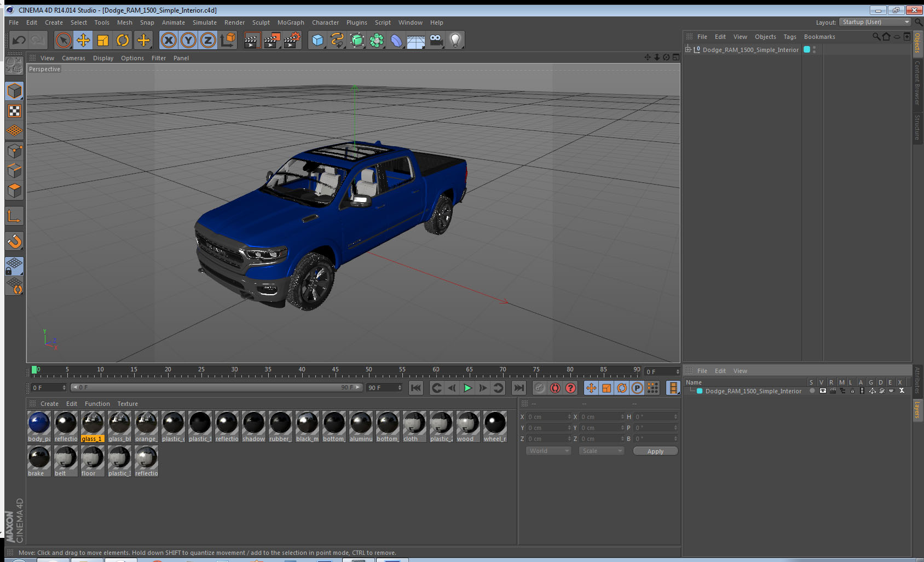This screenshot has width=924, height=562.
Task: Toggle workplane lock icon
Action: coord(14,266)
